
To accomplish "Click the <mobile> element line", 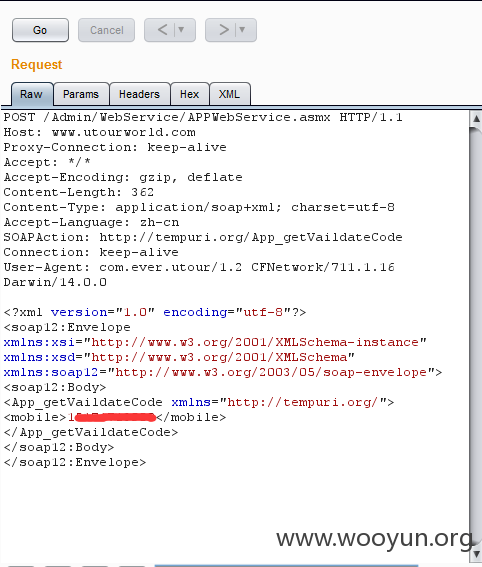I will [115, 417].
